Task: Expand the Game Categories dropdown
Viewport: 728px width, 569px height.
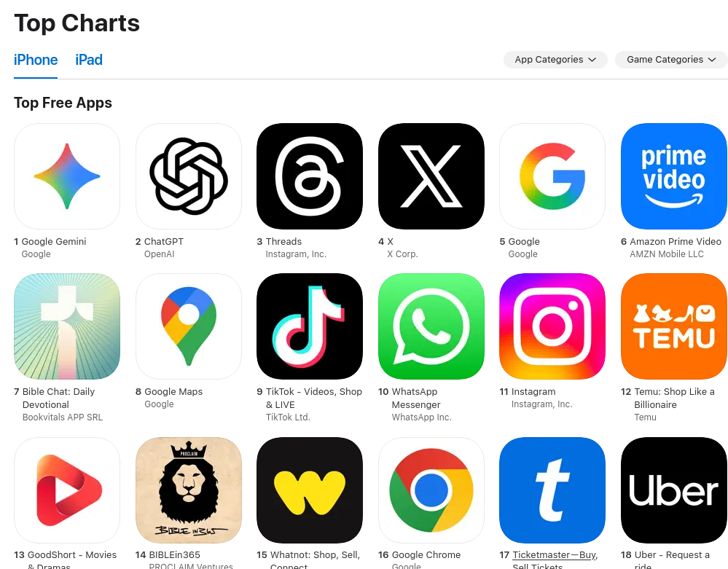Action: click(671, 60)
